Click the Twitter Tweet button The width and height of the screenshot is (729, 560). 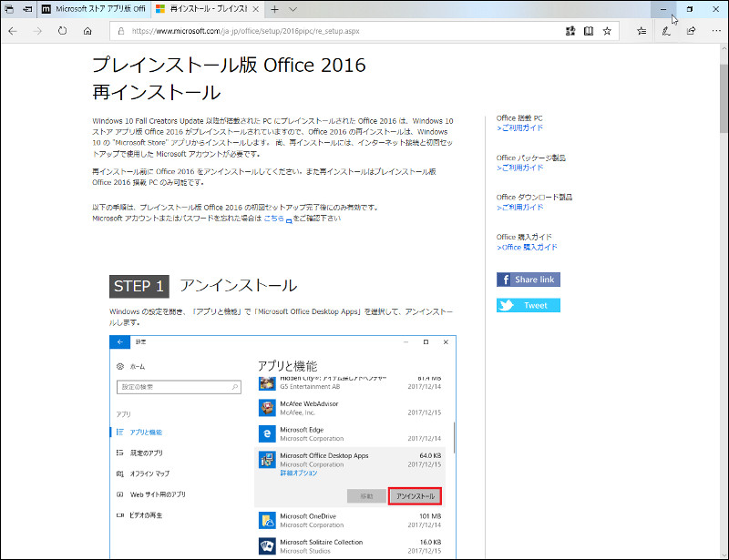click(x=529, y=305)
